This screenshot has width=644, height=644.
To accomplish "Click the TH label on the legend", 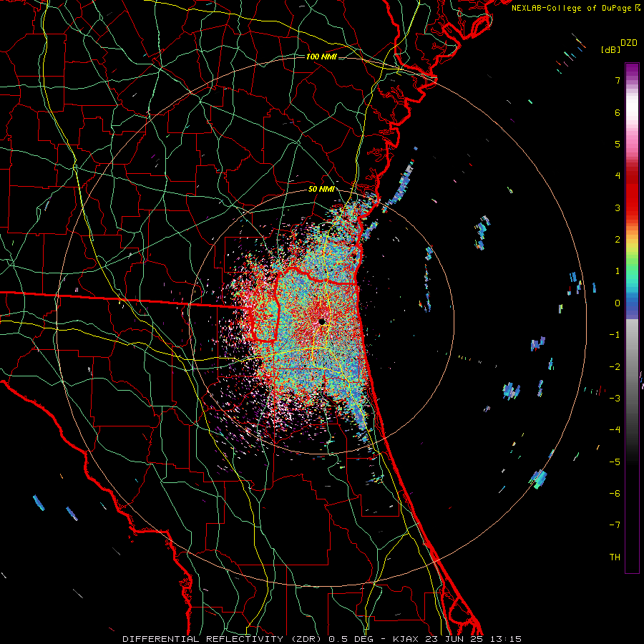I will click(x=615, y=557).
